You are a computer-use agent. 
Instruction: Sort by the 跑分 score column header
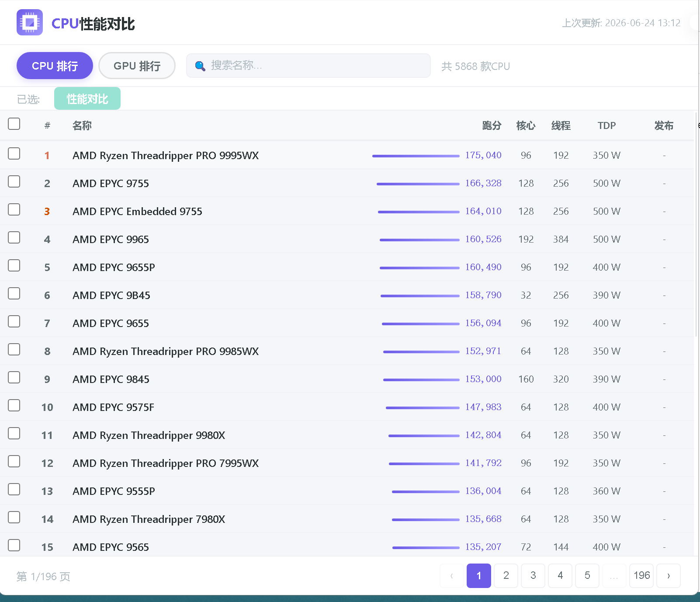(x=492, y=126)
